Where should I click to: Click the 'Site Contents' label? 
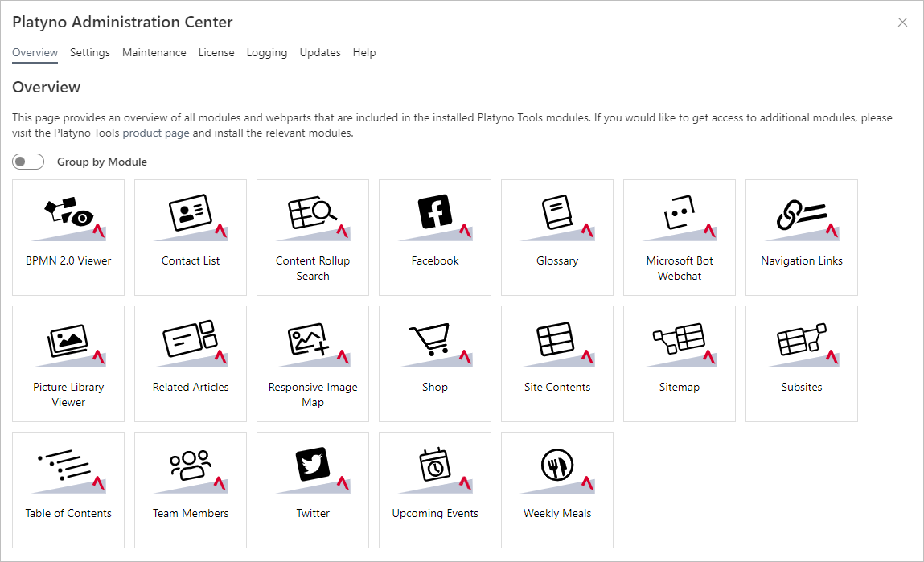pos(557,387)
